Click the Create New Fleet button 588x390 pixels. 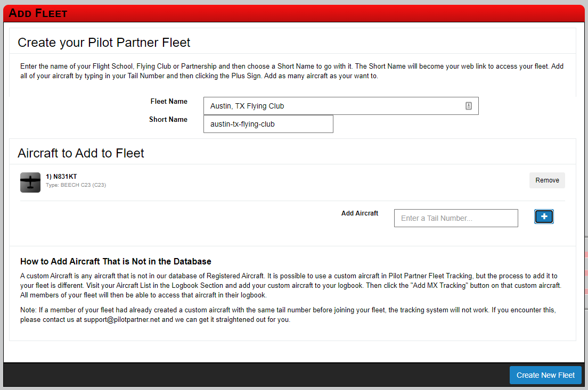pos(545,375)
